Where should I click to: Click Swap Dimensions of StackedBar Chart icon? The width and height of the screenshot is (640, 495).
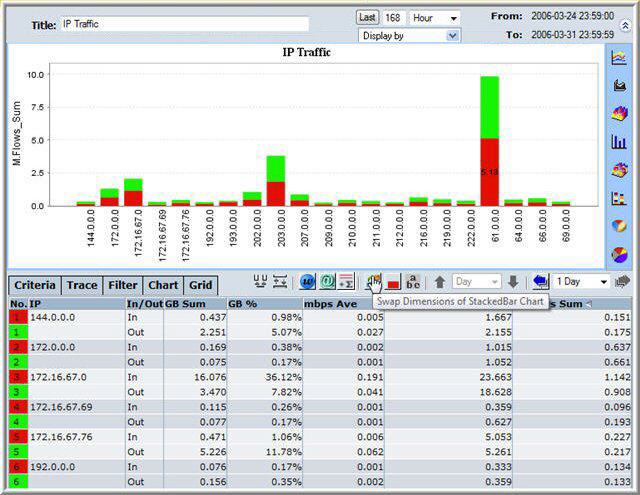(373, 283)
